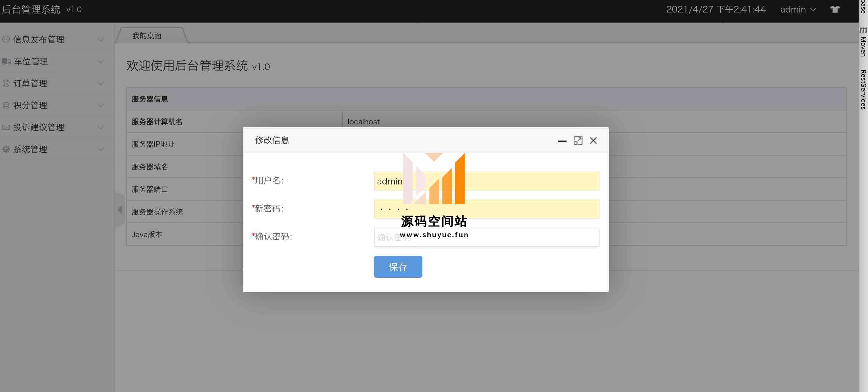Close the 修改信息 dialog
This screenshot has height=392, width=868.
(593, 141)
